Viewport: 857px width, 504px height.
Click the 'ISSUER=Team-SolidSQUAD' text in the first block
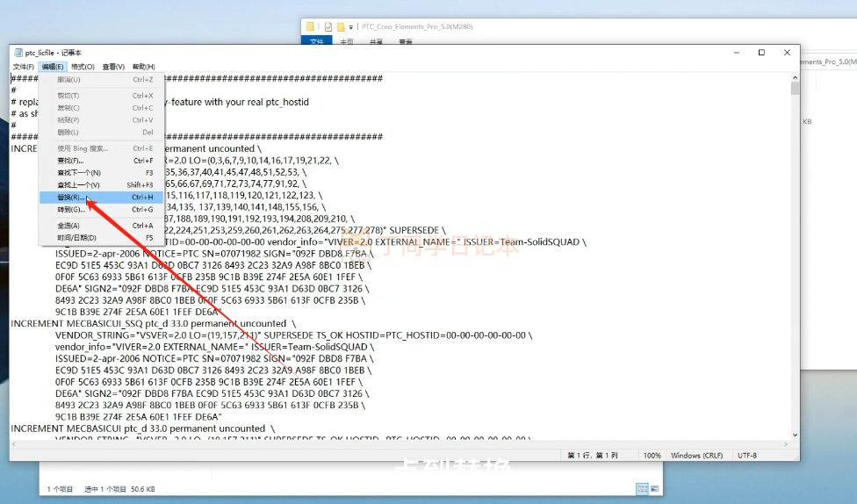coord(522,242)
